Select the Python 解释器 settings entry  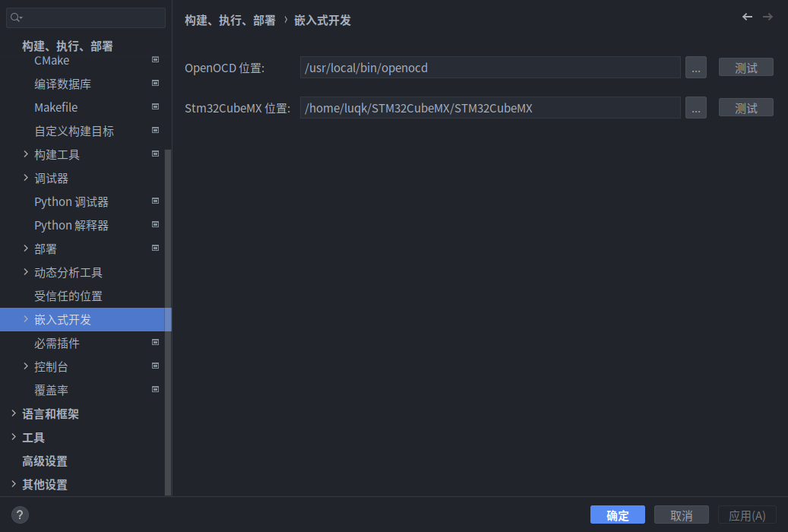coord(73,225)
